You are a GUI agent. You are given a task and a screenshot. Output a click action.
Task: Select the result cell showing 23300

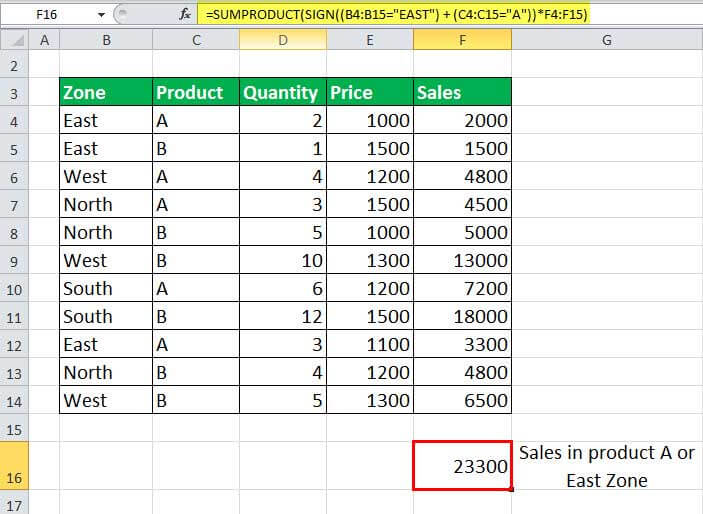[462, 466]
